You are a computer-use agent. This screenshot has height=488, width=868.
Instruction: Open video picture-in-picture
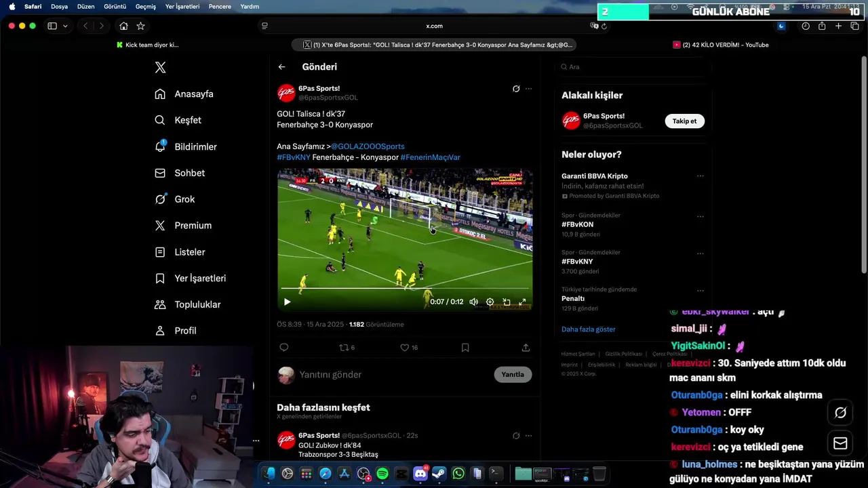coord(506,302)
